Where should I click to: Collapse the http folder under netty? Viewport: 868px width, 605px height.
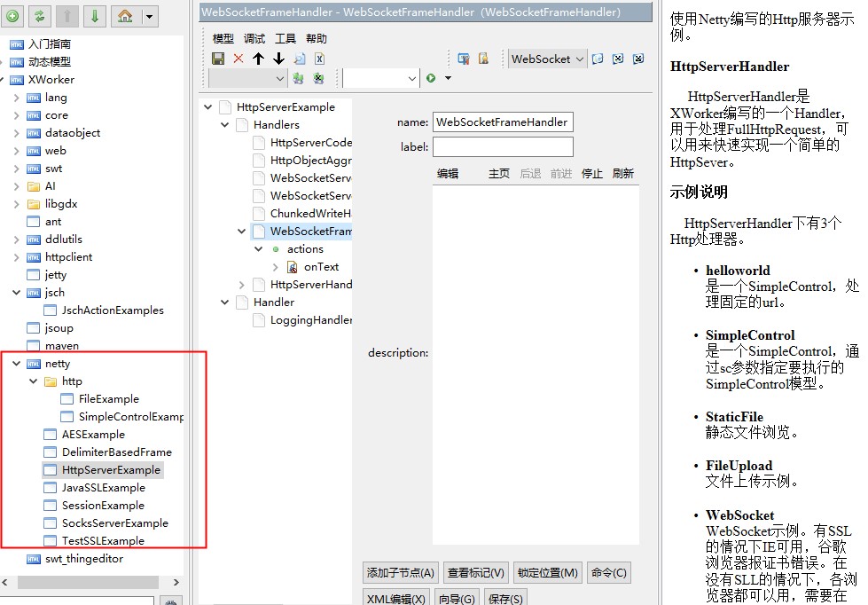[33, 381]
